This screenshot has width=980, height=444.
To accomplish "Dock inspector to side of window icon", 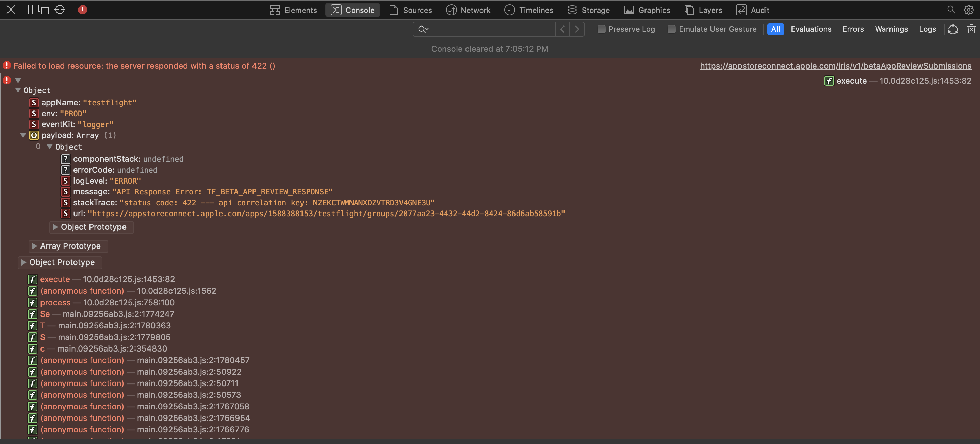I will point(27,10).
